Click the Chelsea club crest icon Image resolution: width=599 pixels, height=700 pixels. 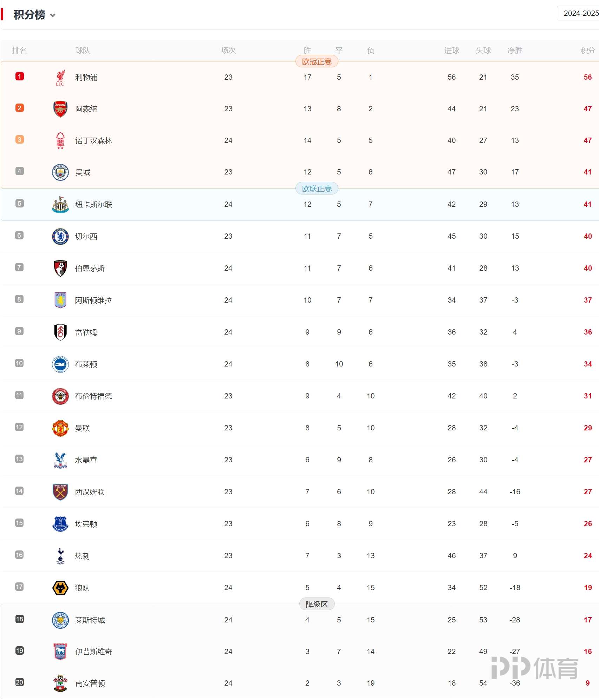point(60,236)
